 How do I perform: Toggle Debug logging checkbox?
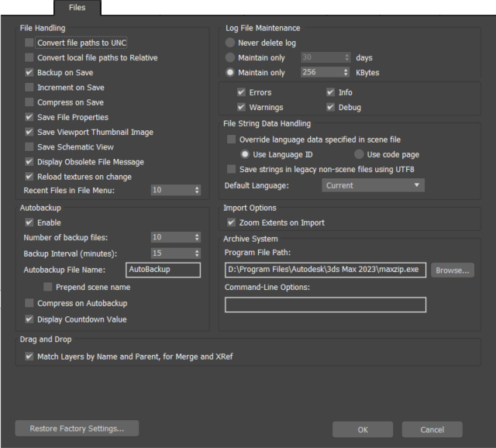331,107
